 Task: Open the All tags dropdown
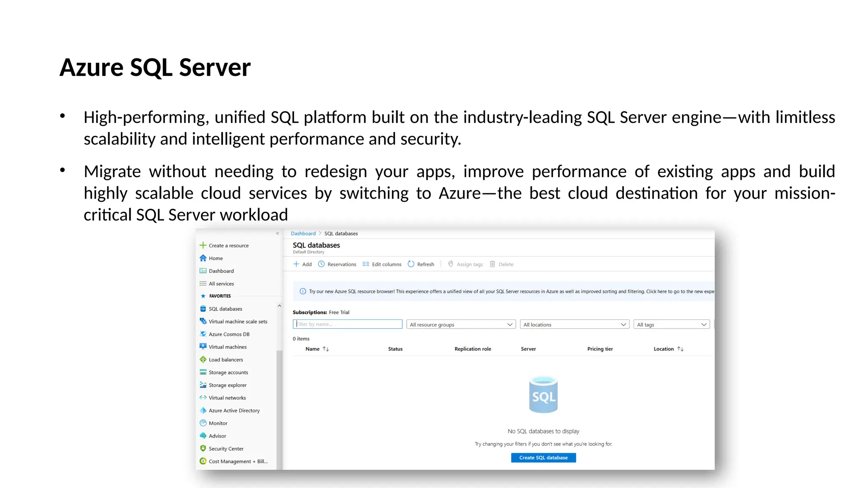coord(672,324)
